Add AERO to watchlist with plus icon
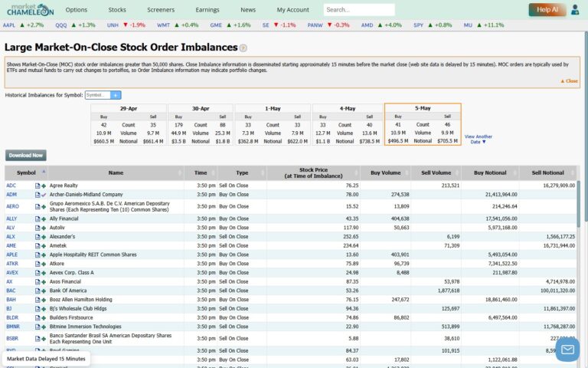The height and width of the screenshot is (368, 588). point(44,206)
